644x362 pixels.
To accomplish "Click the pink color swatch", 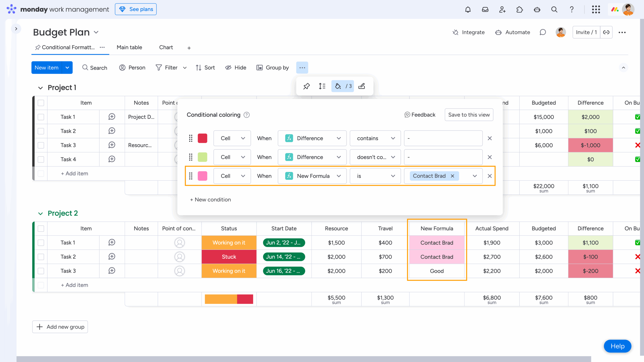I will pos(203,176).
